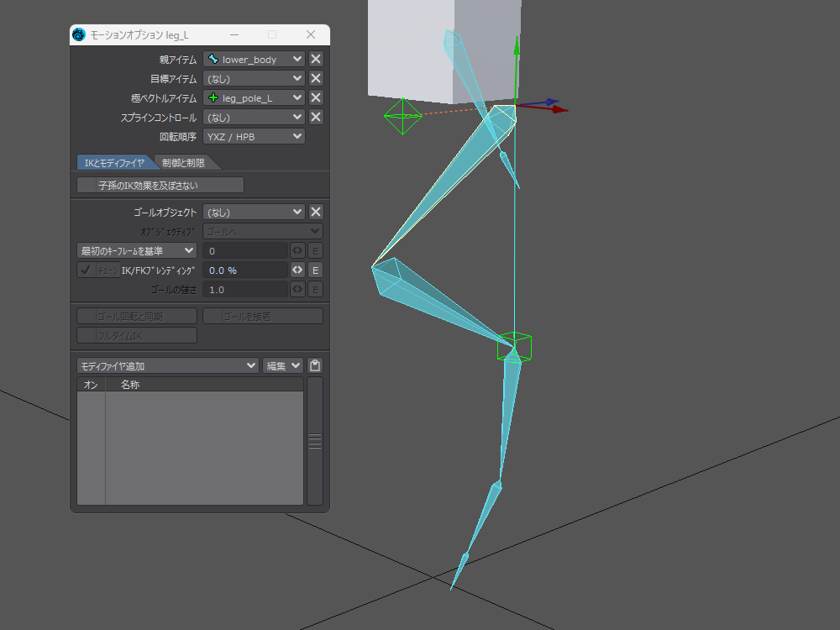Open the 親アイテム lower_body dropdown
This screenshot has height=630, width=840.
coord(254,59)
